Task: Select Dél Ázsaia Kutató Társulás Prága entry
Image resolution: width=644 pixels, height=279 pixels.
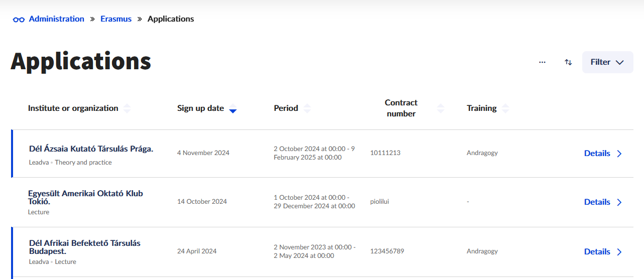Action: pos(91,149)
